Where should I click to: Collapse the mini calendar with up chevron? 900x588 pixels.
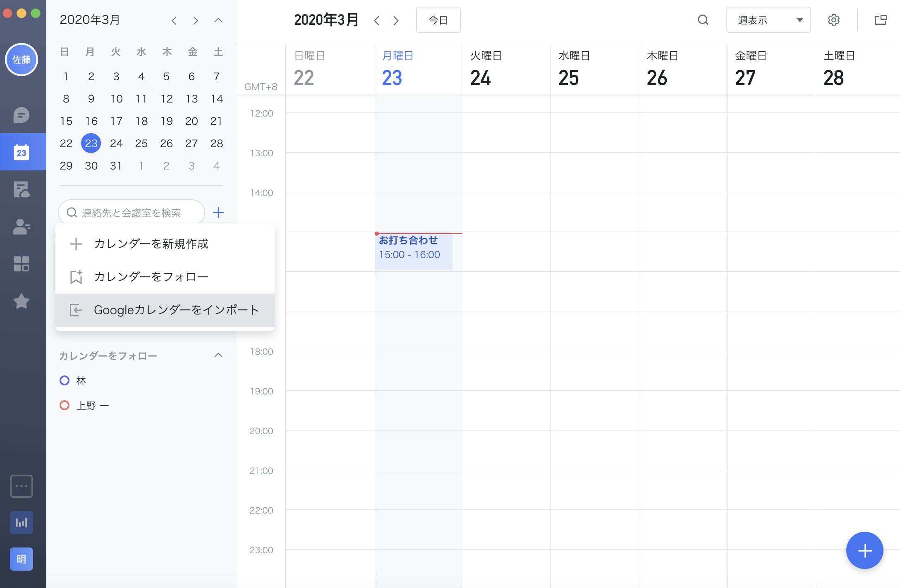point(218,20)
